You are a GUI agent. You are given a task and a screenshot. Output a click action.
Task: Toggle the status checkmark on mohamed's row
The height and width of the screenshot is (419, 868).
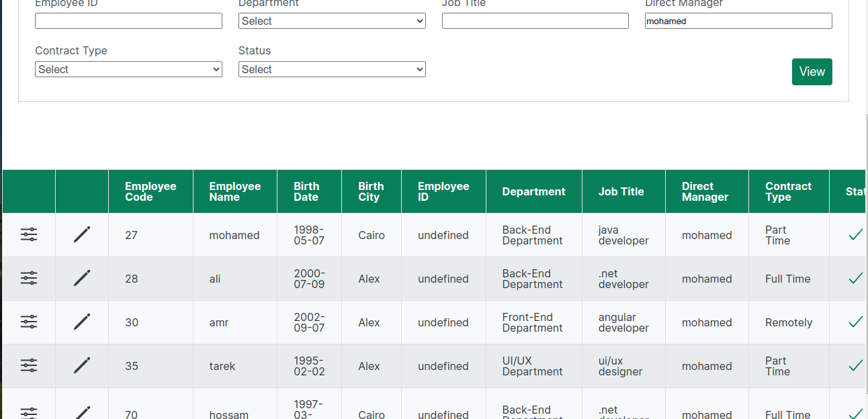855,234
